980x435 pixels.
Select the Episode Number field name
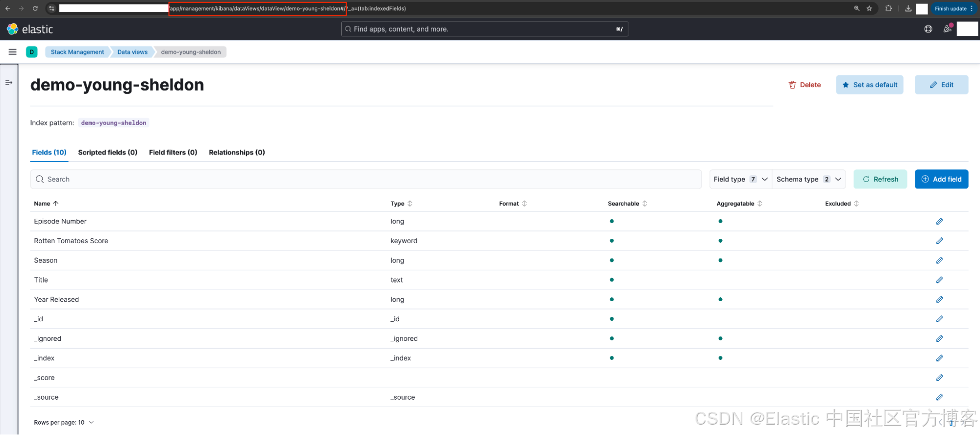tap(60, 221)
